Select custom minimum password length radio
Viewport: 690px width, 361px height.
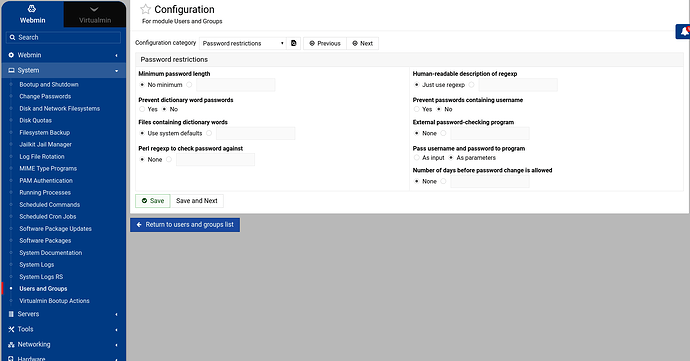[x=189, y=85]
